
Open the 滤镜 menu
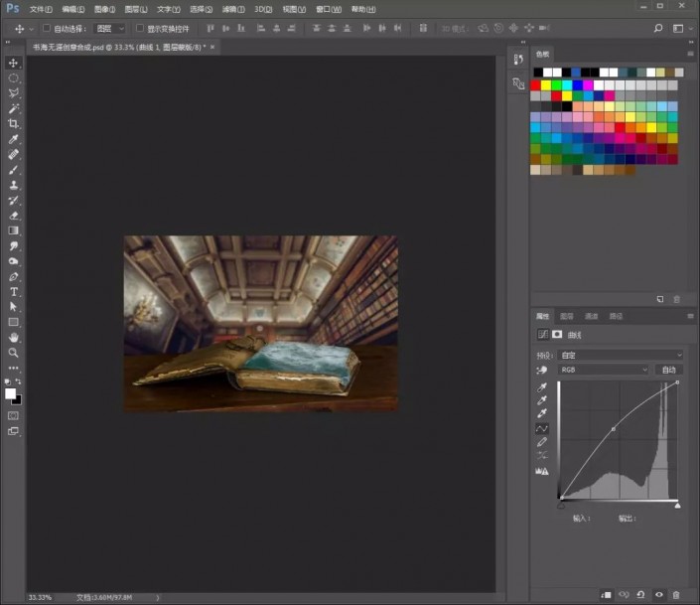point(233,9)
